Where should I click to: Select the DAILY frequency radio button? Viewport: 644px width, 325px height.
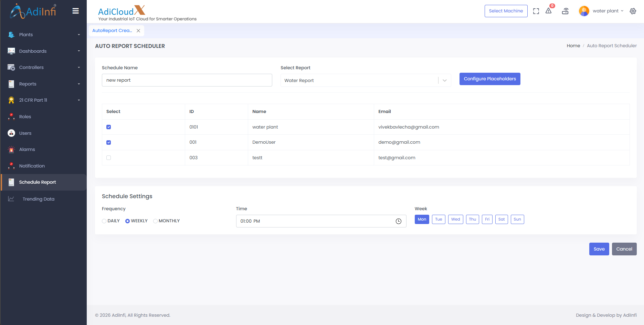coord(104,221)
